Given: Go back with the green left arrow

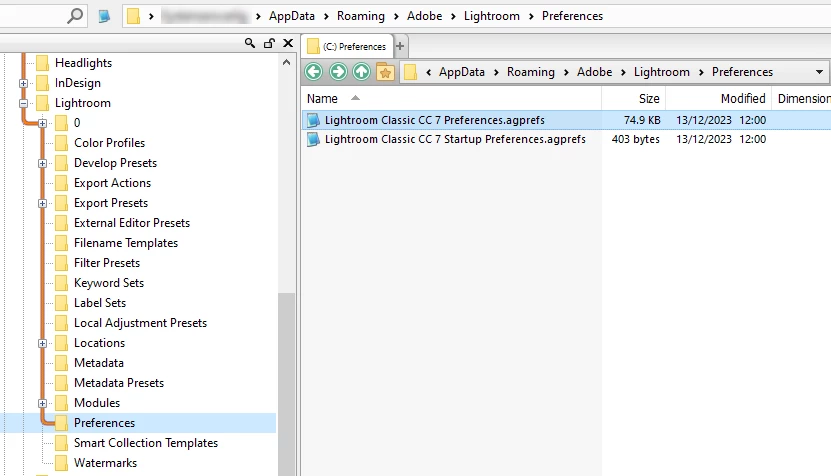Looking at the screenshot, I should [x=314, y=71].
